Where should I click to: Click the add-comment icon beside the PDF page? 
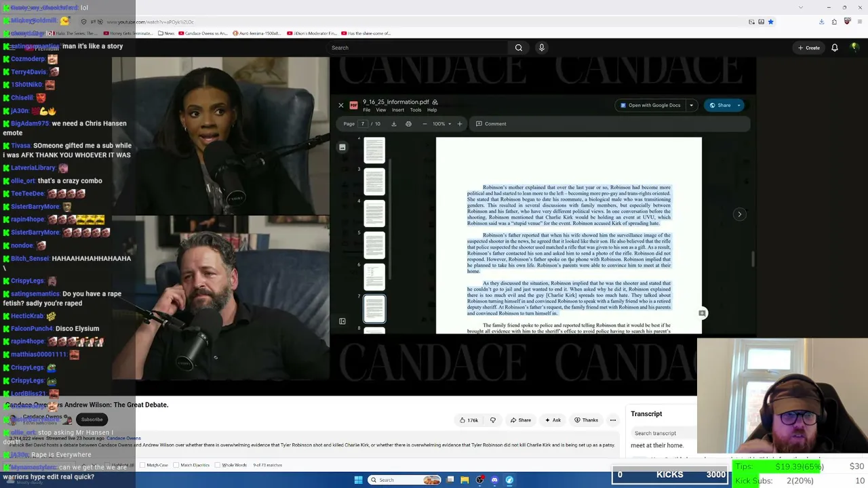(703, 313)
